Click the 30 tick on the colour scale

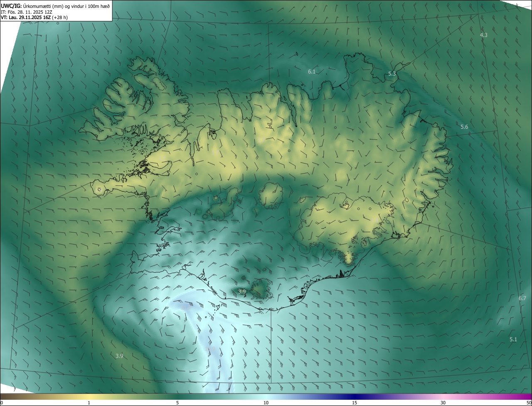tap(443, 403)
